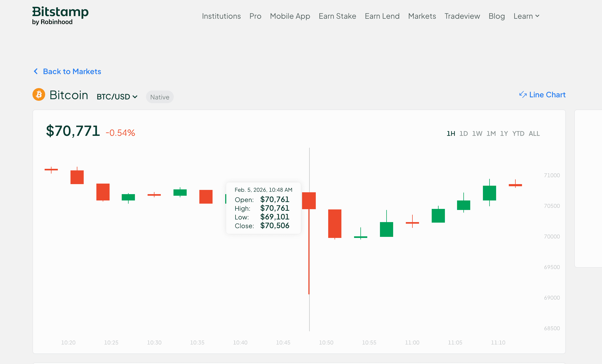Viewport: 602px width, 364px height.
Task: Select the 1D timeframe
Action: [x=464, y=133]
